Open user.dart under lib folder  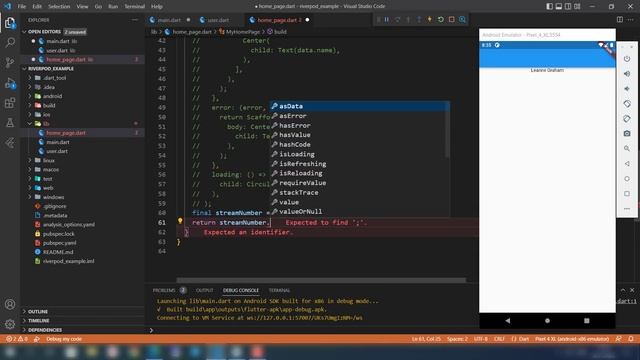pos(57,151)
